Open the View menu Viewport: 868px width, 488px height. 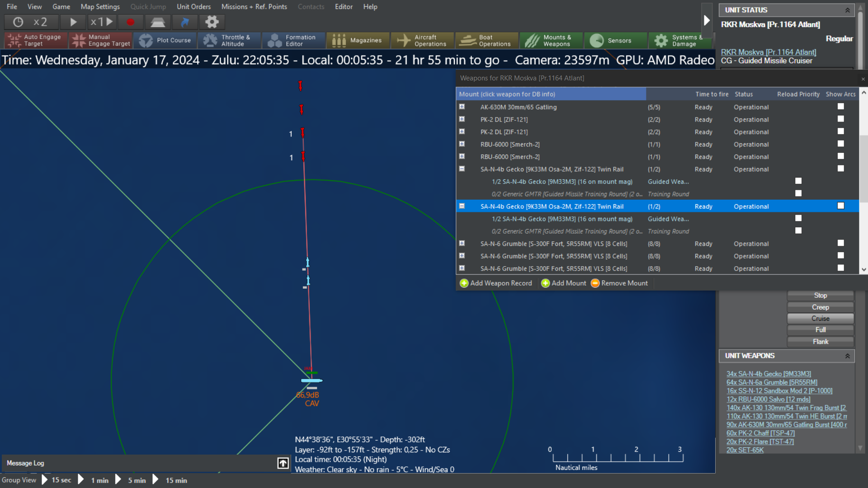click(x=35, y=7)
